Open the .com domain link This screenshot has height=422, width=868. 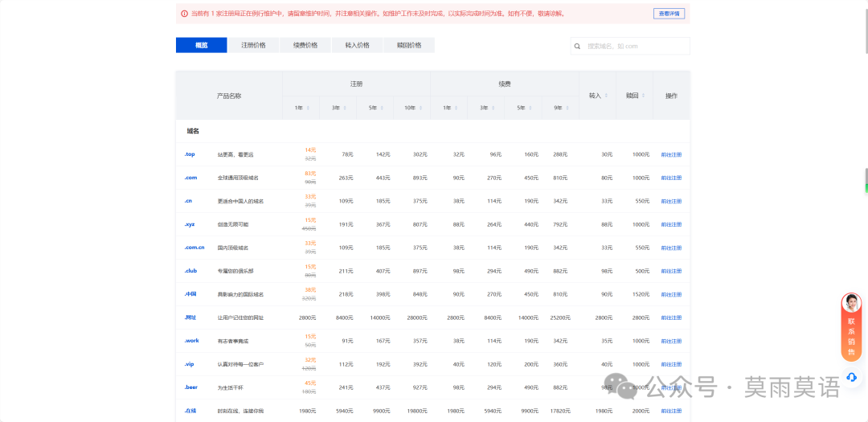pos(191,178)
